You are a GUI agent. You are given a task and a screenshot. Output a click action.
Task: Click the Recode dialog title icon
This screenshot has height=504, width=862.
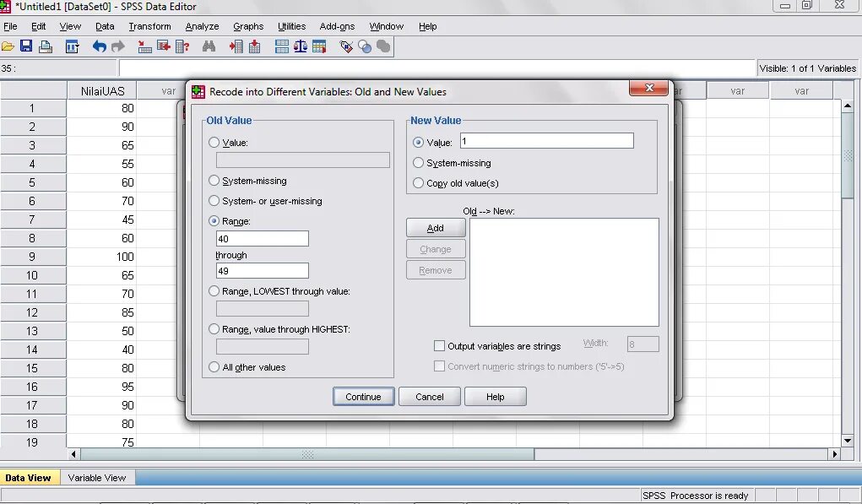coord(198,92)
